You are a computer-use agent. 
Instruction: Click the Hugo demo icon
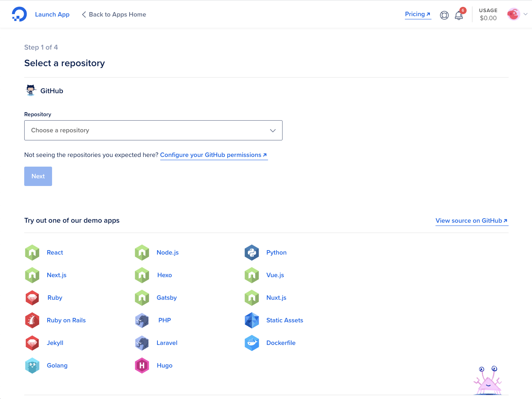(x=142, y=366)
